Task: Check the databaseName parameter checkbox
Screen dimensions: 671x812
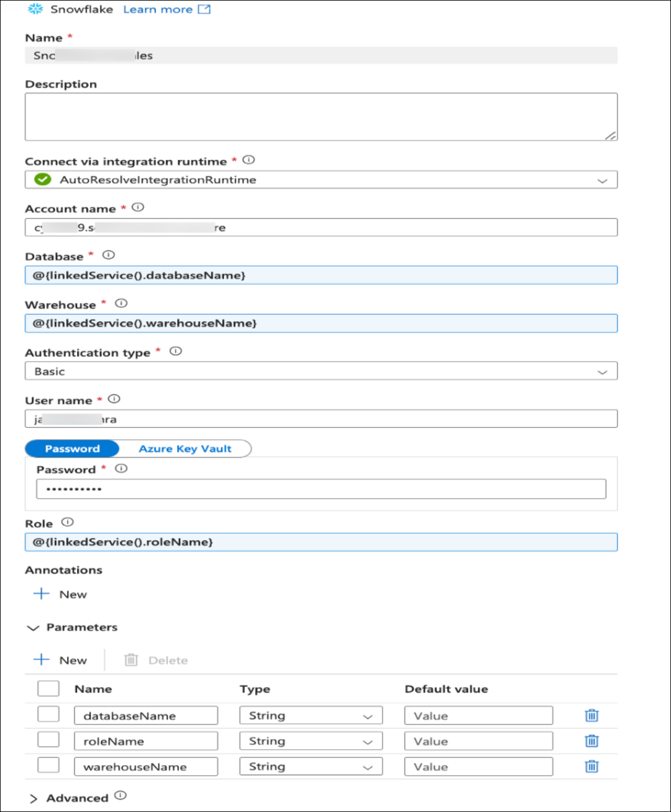Action: tap(48, 714)
